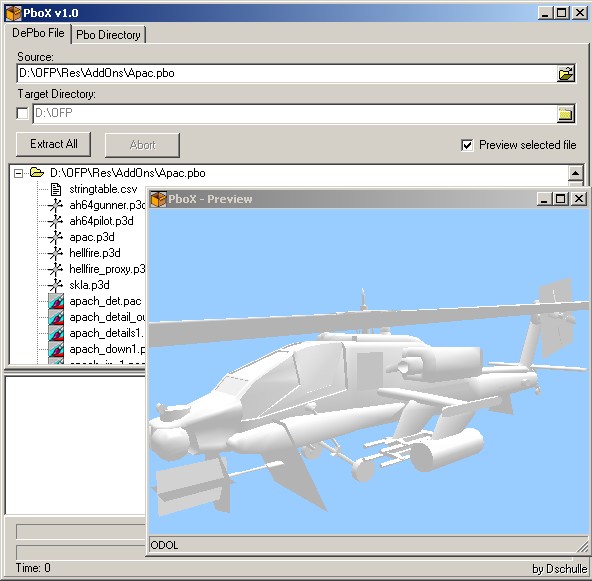This screenshot has width=592, height=581.
Task: Click the Source path input field
Action: (x=287, y=73)
